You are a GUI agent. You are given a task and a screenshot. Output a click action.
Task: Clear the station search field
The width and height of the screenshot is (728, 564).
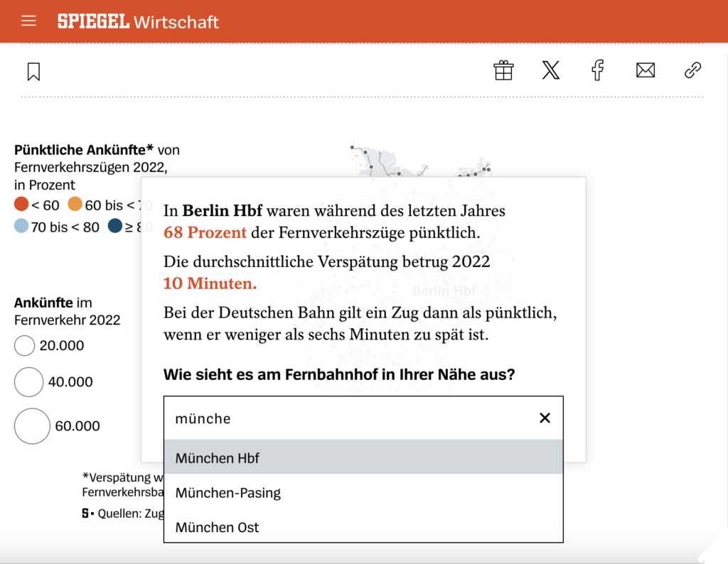point(545,418)
